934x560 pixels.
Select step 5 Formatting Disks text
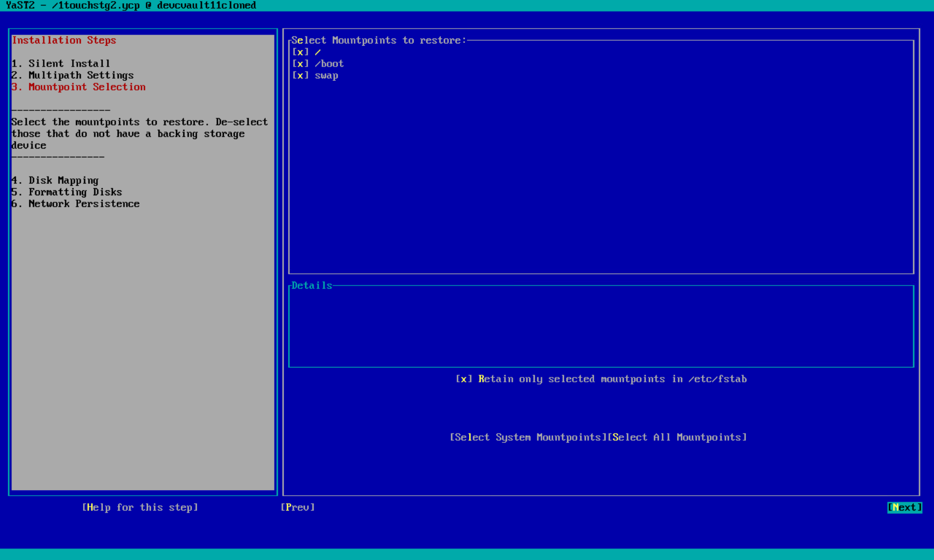67,192
